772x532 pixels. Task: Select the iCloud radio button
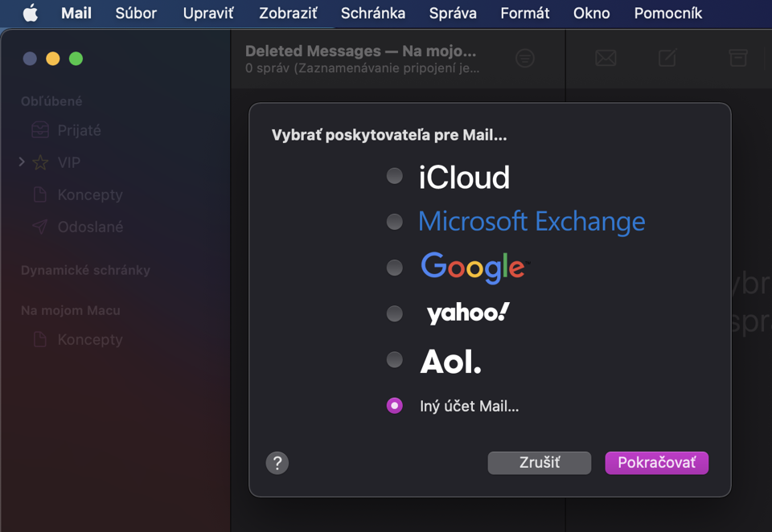tap(394, 176)
